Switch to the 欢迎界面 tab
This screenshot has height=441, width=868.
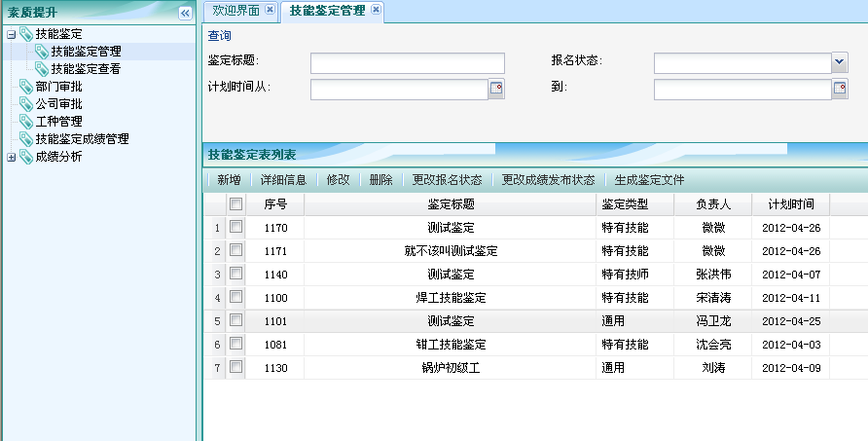235,10
